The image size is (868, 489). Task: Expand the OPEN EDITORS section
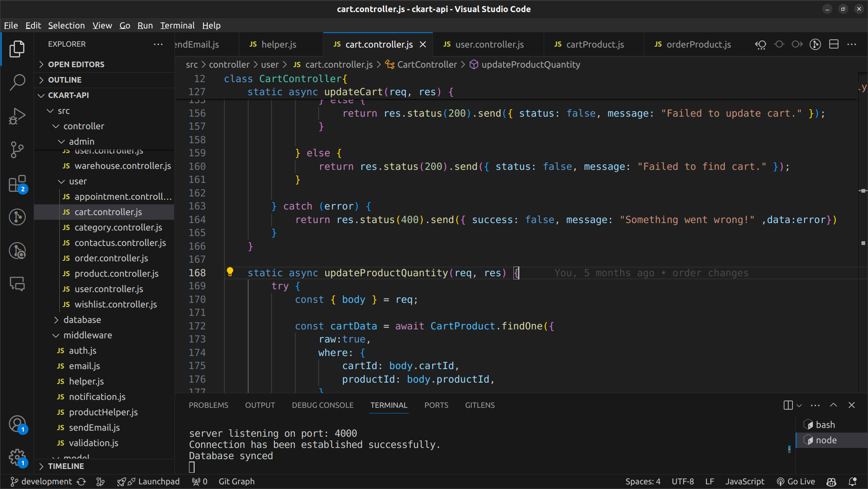(76, 64)
